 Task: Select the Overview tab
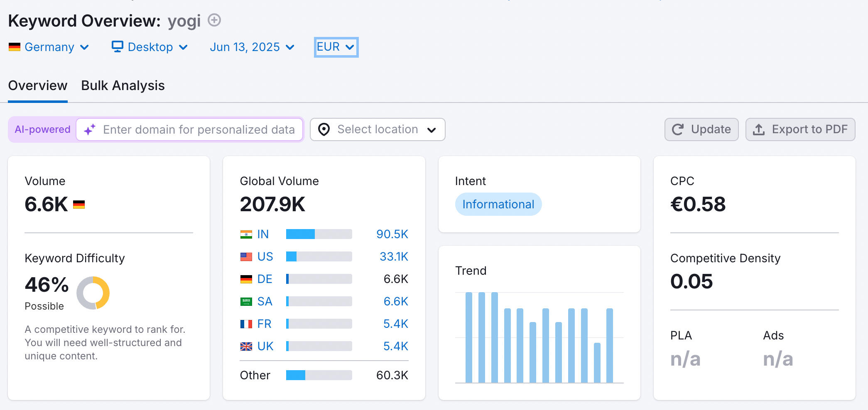38,85
